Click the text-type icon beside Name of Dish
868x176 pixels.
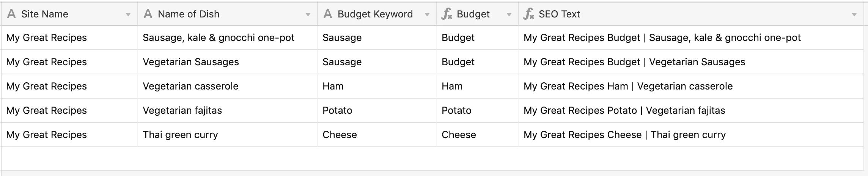[x=148, y=14]
